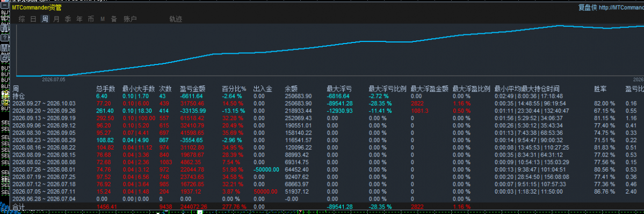Select the M tab

click(102, 19)
